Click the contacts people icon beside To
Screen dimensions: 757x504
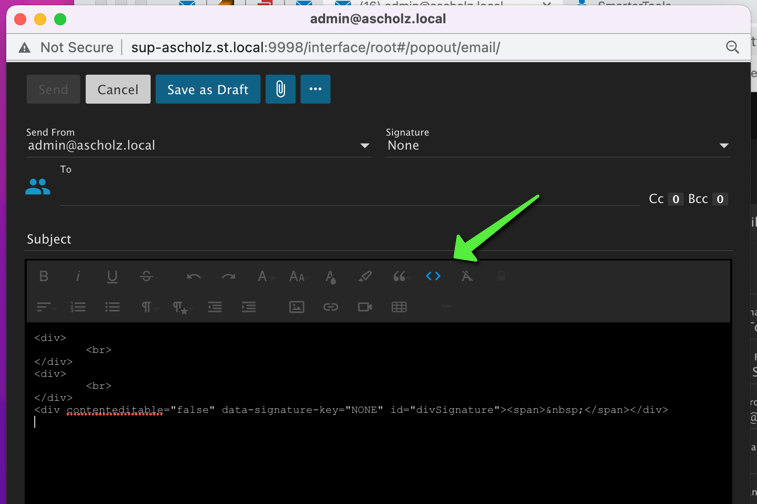[x=38, y=186]
